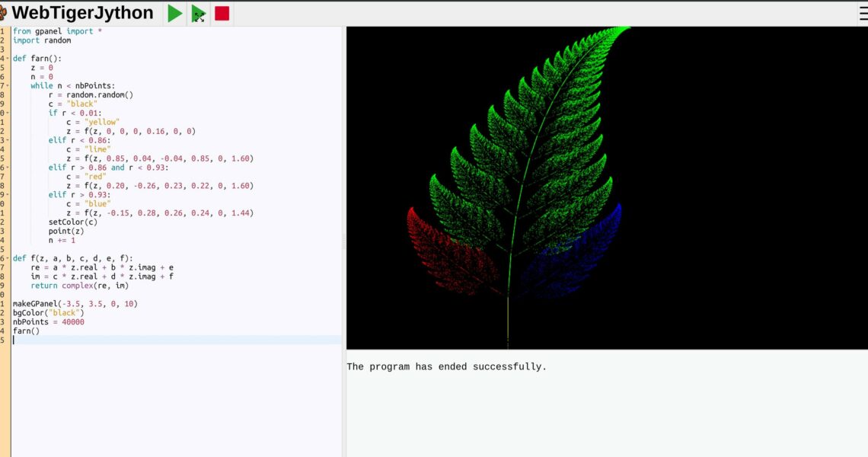Click the 'nbPoints = 40000' code line
The image size is (868, 457).
(x=49, y=321)
